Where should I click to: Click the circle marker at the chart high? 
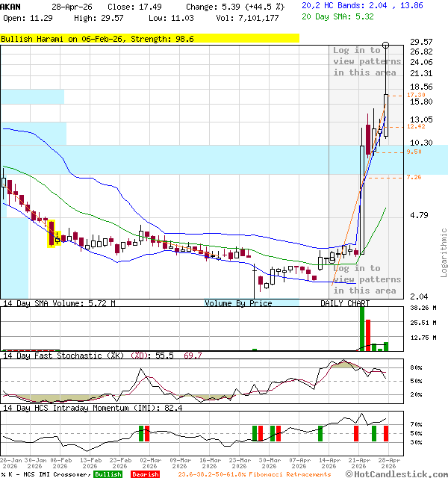click(385, 46)
